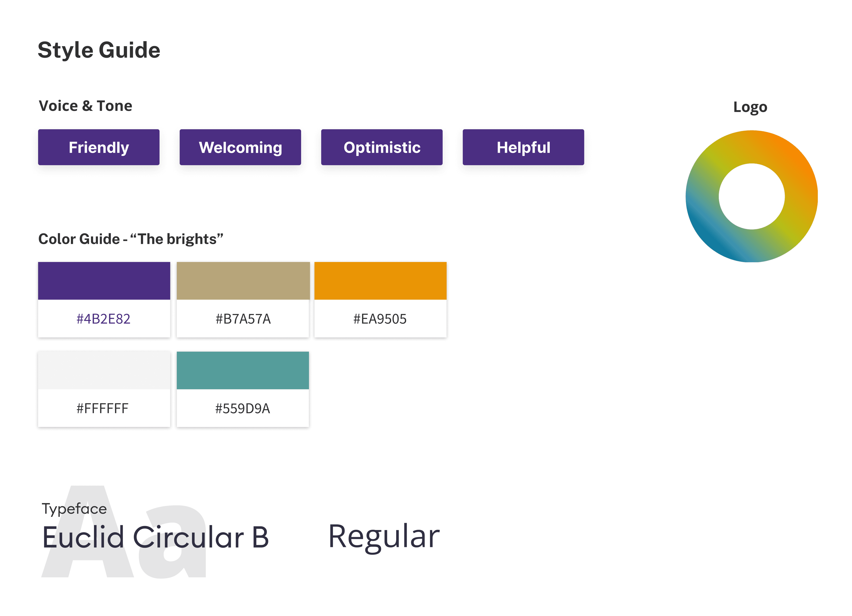This screenshot has width=852, height=616.
Task: Click the large gray Aa specimen
Action: coord(124,532)
